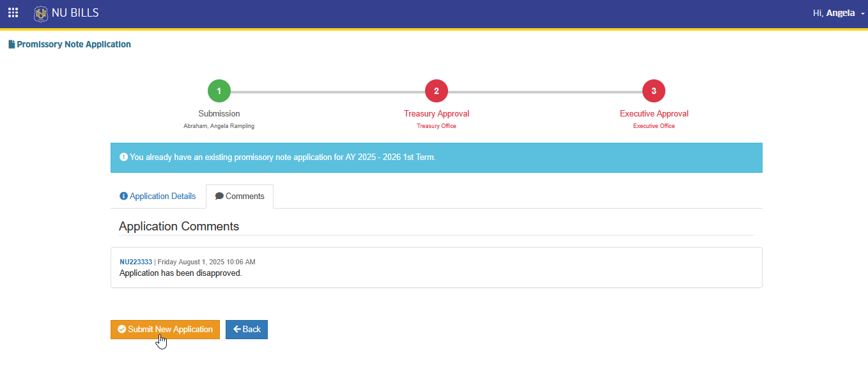The image size is (868, 368).
Task: Click the info exclamation icon in alert
Action: point(123,157)
